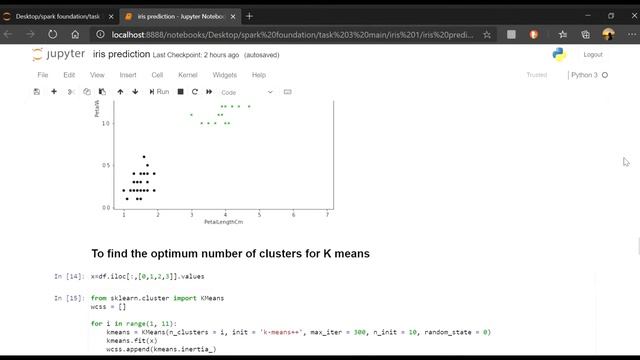Click the Last Checkpoint text
640x360 pixels.
click(x=196, y=55)
